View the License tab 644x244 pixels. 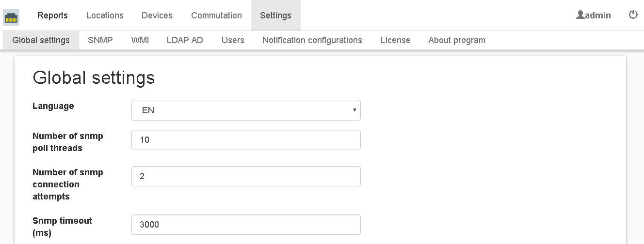[x=395, y=40]
